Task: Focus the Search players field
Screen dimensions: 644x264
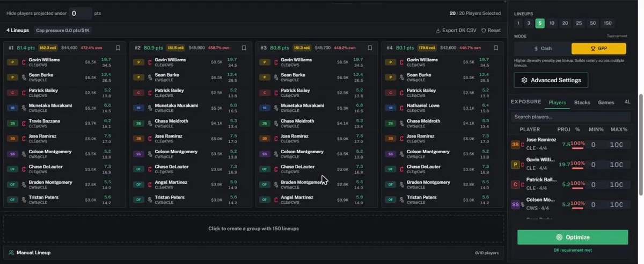Action: 570,117
